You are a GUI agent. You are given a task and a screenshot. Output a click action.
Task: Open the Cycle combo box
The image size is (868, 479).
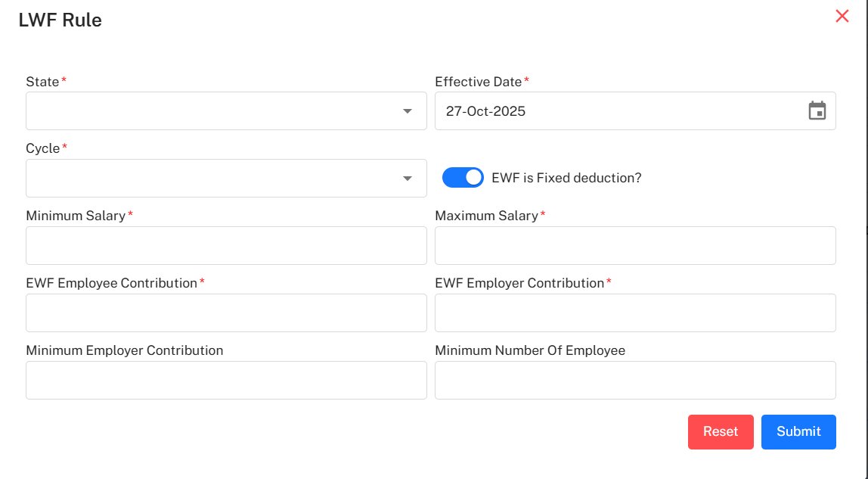pos(212,179)
